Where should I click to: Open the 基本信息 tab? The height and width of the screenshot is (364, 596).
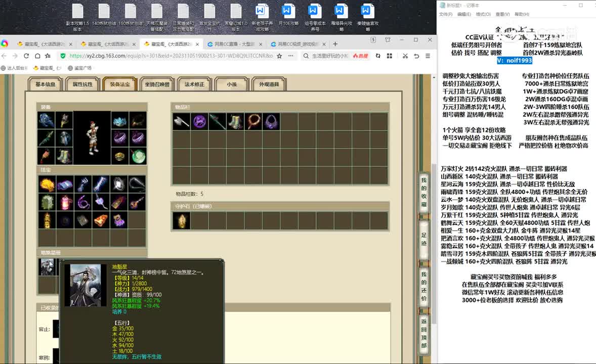[45, 84]
